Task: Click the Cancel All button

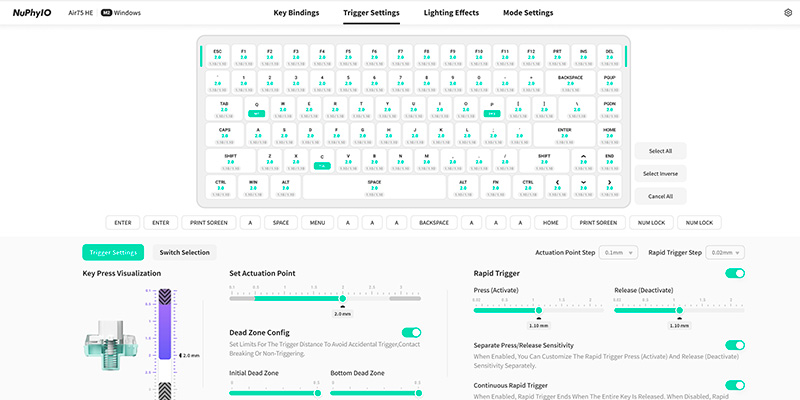Action: point(660,196)
